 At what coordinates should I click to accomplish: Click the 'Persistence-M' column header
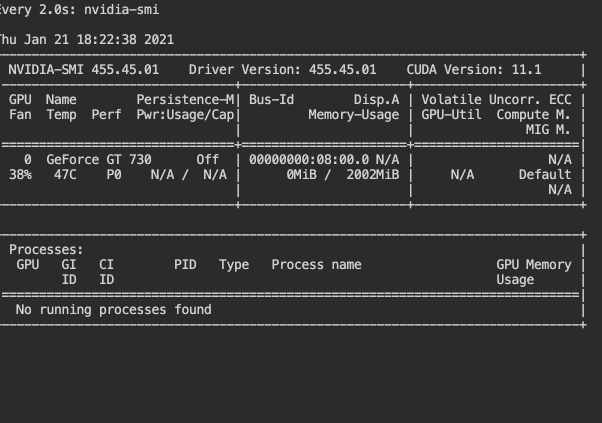[185, 100]
